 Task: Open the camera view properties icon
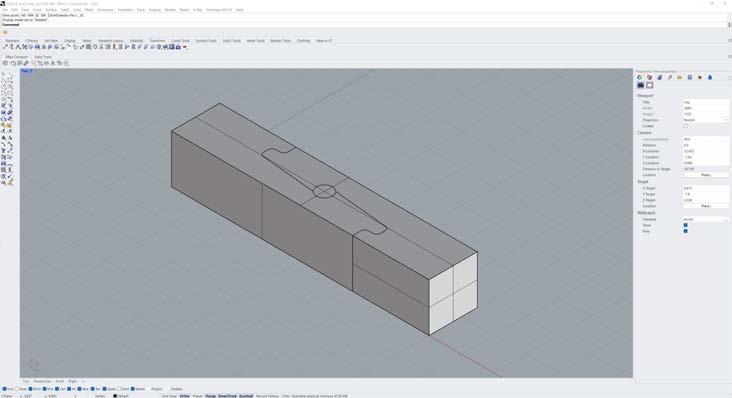[x=640, y=85]
